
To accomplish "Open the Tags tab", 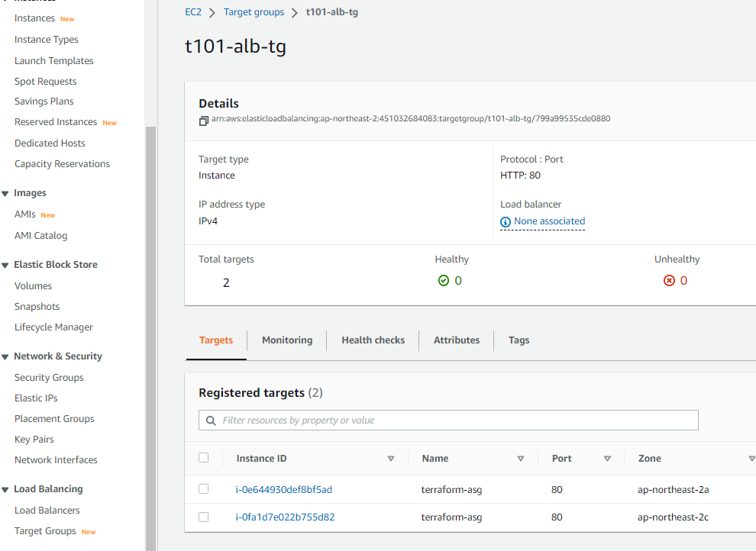I will (519, 340).
